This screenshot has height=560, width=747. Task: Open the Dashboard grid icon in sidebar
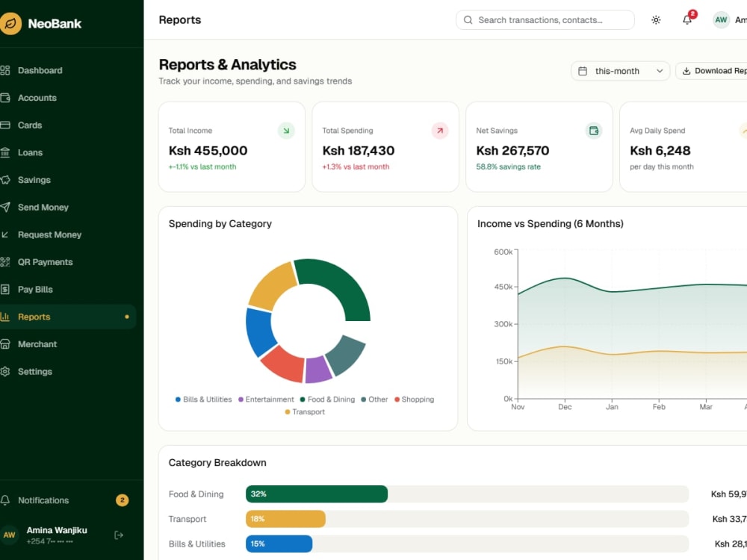(4, 70)
